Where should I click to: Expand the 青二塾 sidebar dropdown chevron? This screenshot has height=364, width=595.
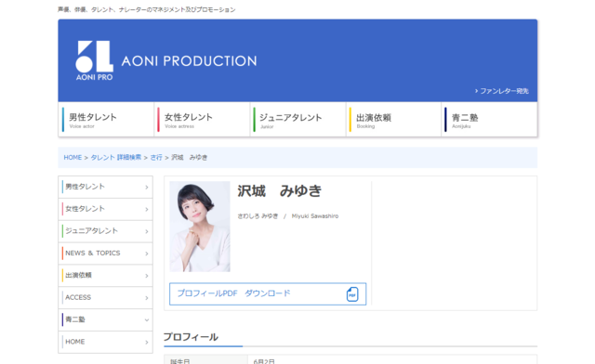pos(147,320)
